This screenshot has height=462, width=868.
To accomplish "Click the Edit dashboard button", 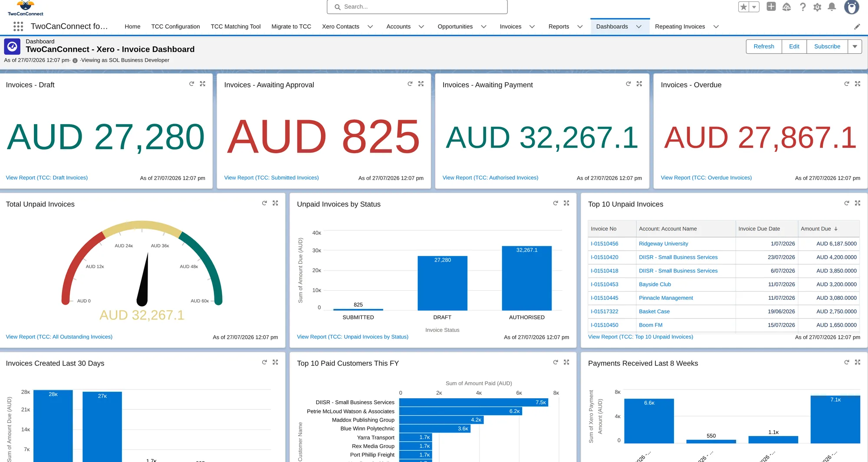I will coord(794,46).
